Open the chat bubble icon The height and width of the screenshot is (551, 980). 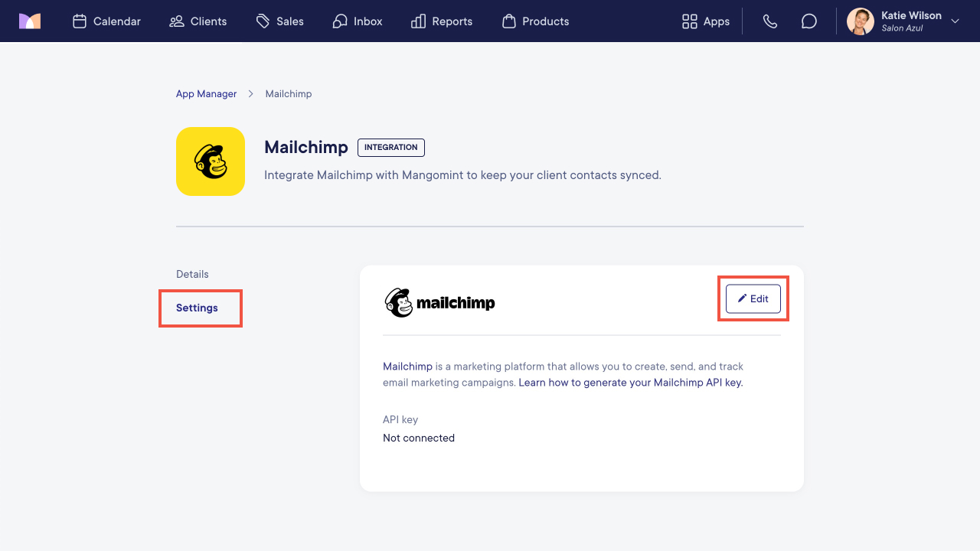pyautogui.click(x=809, y=21)
